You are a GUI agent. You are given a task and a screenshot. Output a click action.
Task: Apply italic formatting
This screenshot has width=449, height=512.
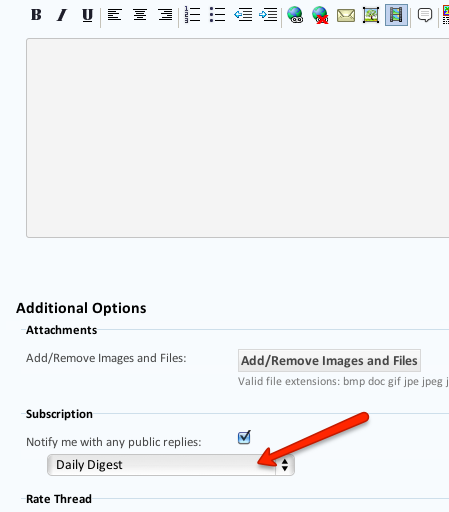click(62, 15)
